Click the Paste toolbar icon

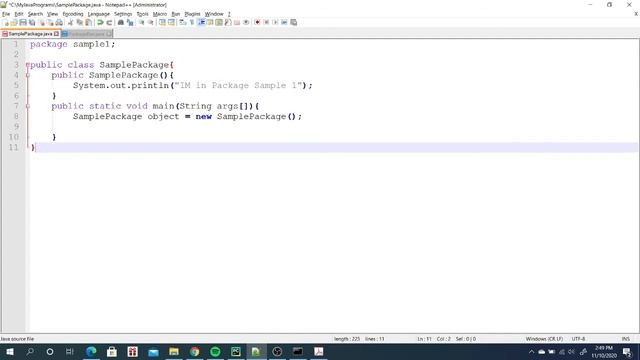[x=88, y=22]
